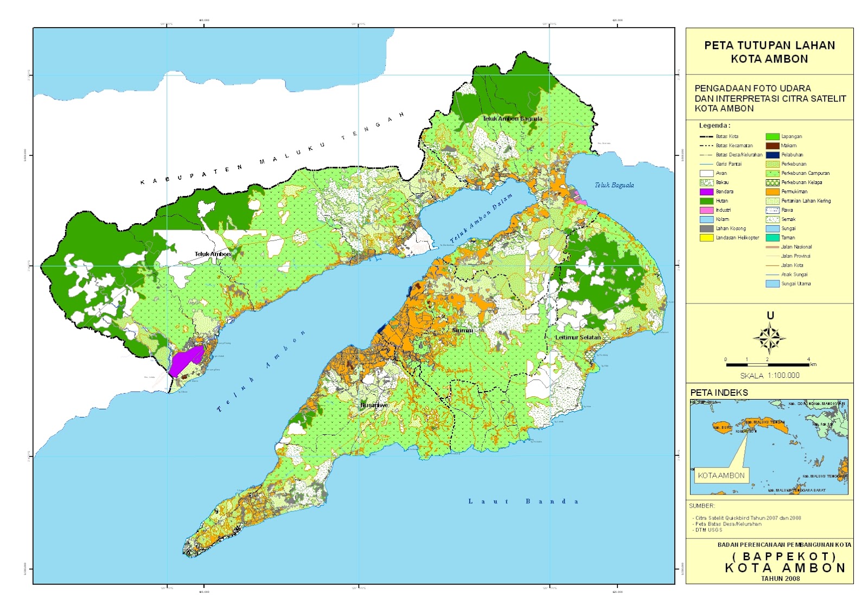This screenshot has height=614, width=868.
Task: Click the Awan white legend swatch
Action: [706, 173]
